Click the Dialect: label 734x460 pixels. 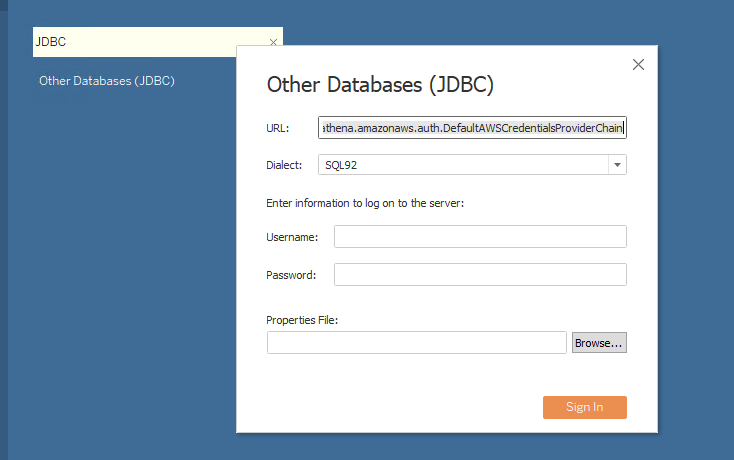pos(284,165)
